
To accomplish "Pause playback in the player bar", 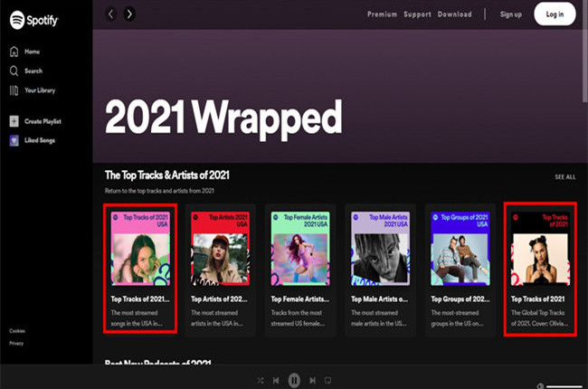I will coord(294,380).
